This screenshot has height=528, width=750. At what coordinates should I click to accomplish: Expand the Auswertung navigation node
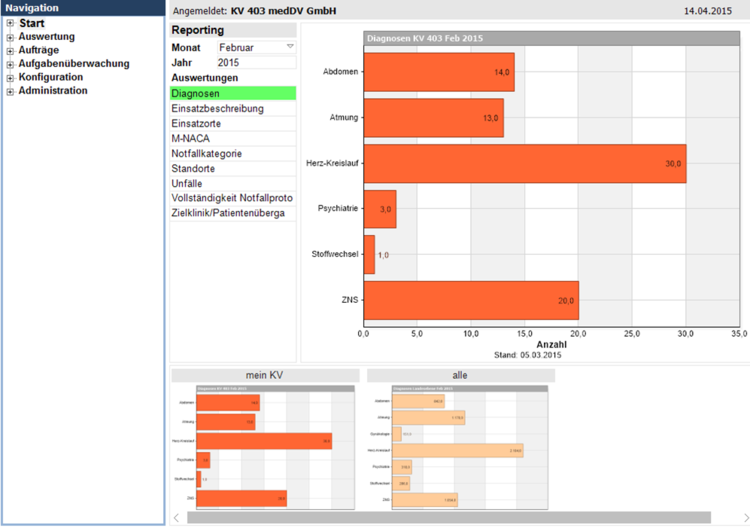[x=10, y=37]
